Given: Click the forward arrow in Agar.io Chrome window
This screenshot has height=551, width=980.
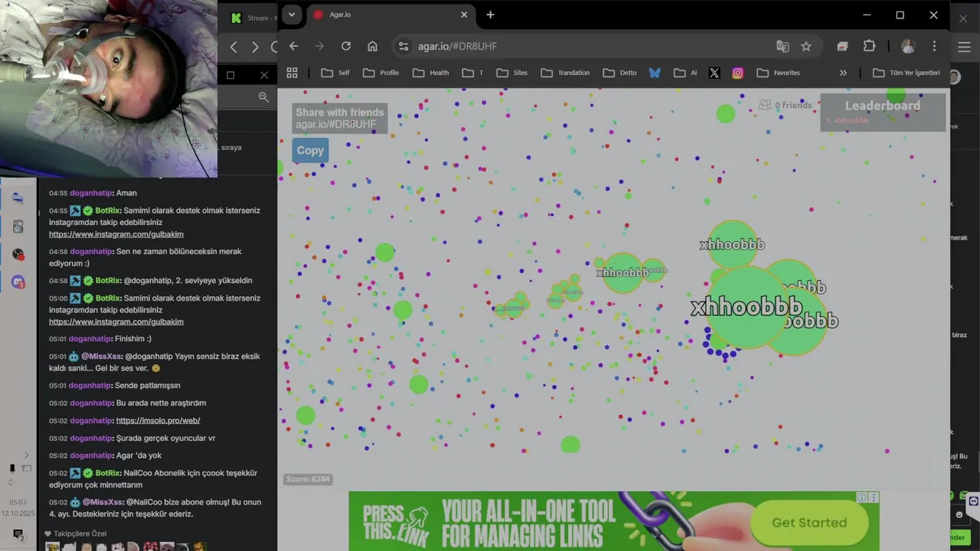Looking at the screenshot, I should tap(319, 46).
